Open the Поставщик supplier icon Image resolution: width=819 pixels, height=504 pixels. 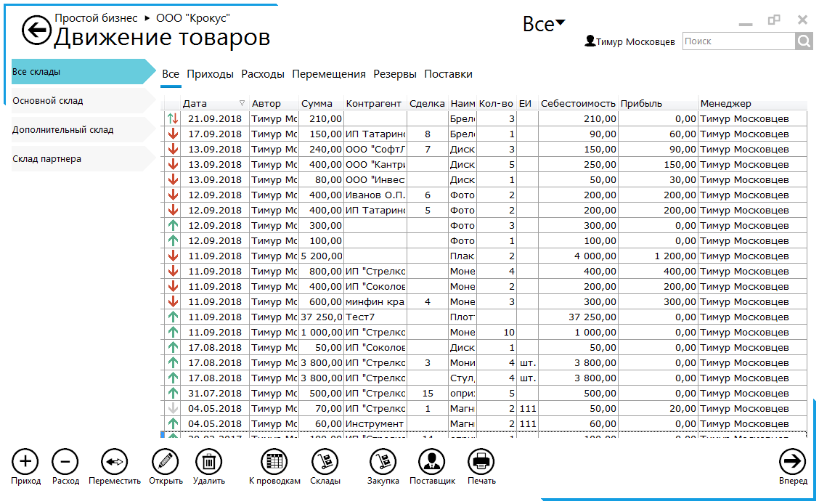[432, 461]
